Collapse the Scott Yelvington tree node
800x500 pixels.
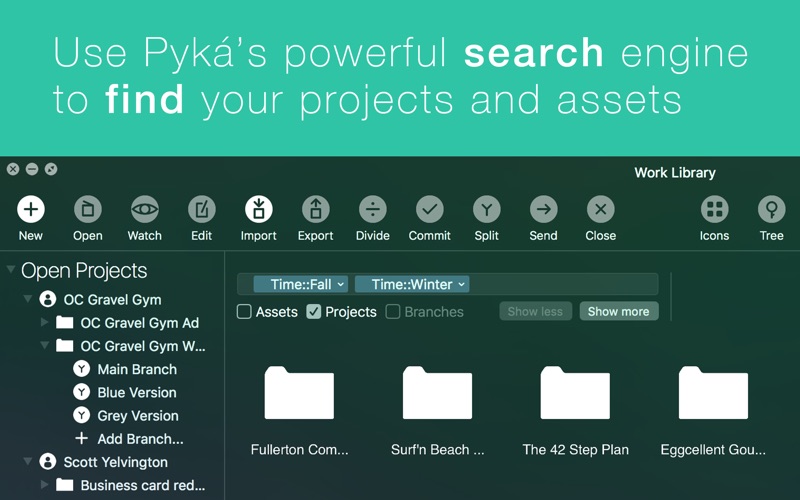28,461
